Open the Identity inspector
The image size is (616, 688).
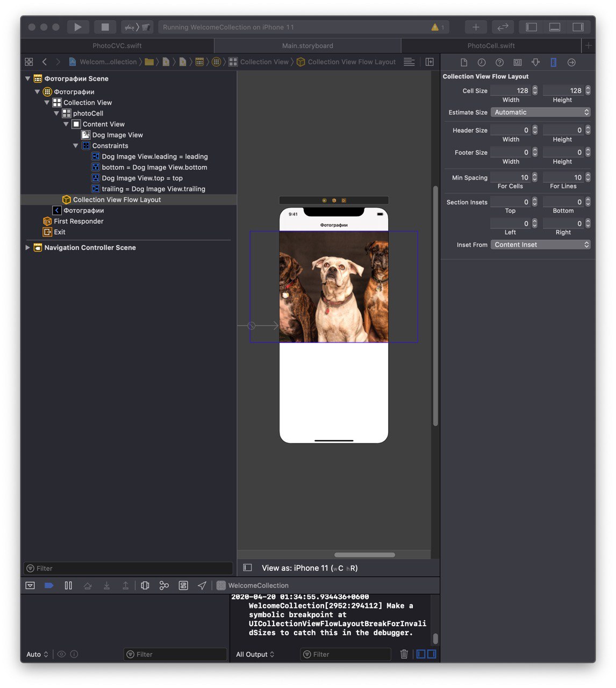click(x=518, y=62)
